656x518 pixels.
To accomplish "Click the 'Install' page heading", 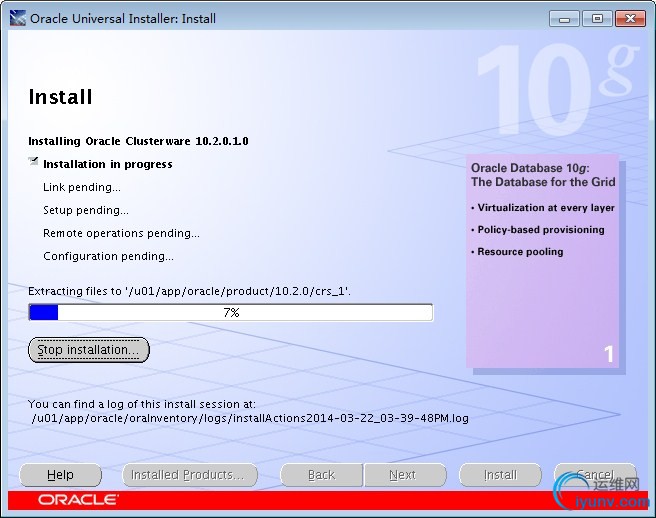I will pos(60,97).
